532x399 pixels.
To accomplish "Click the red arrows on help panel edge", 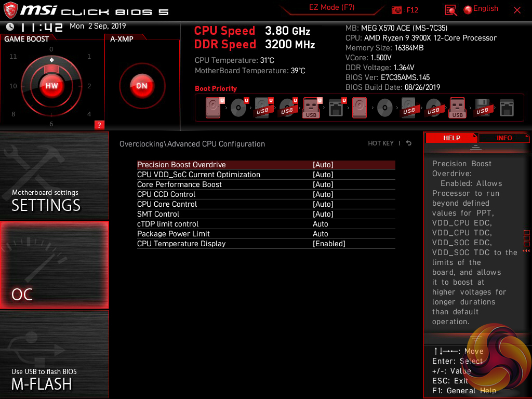I will click(526, 251).
